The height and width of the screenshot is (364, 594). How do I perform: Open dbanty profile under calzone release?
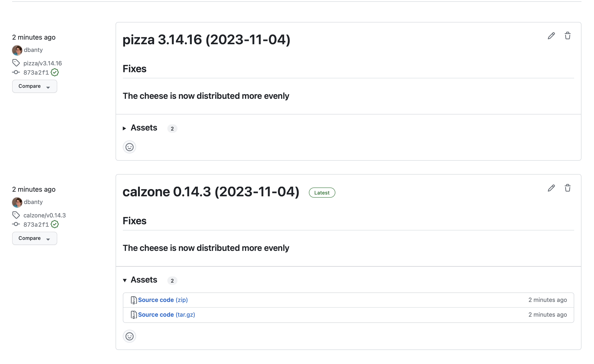(x=33, y=202)
